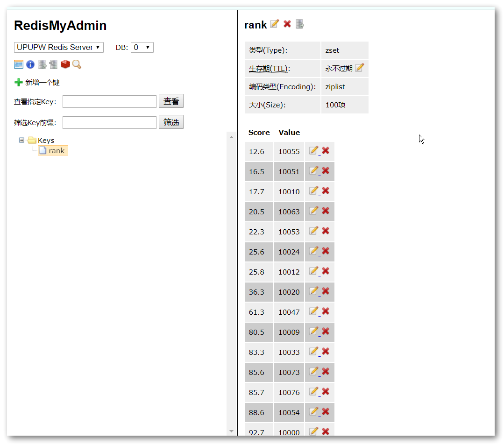Edit the row with value 10012
The width and height of the screenshot is (504, 445).
point(314,271)
